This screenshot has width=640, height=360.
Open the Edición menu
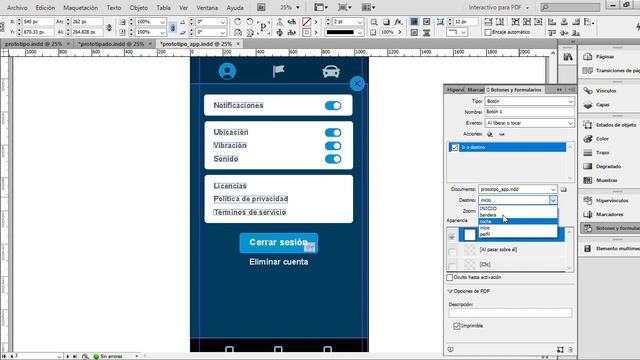coord(45,7)
